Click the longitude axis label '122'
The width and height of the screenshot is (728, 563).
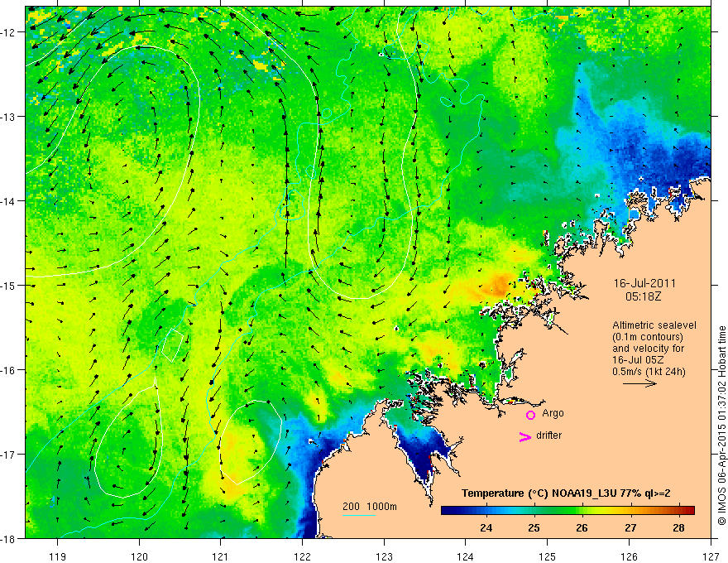(x=302, y=556)
